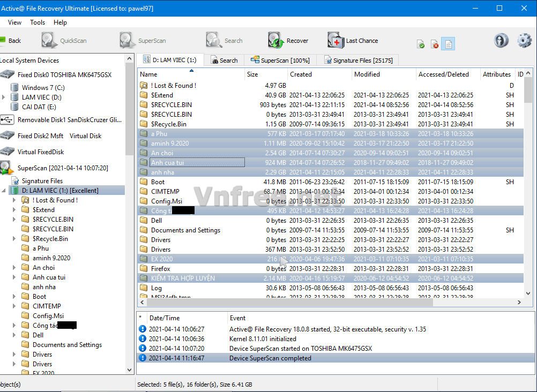This screenshot has height=392, width=537.
Task: Expand the $Extend folder in the tree
Action: pyautogui.click(x=14, y=210)
